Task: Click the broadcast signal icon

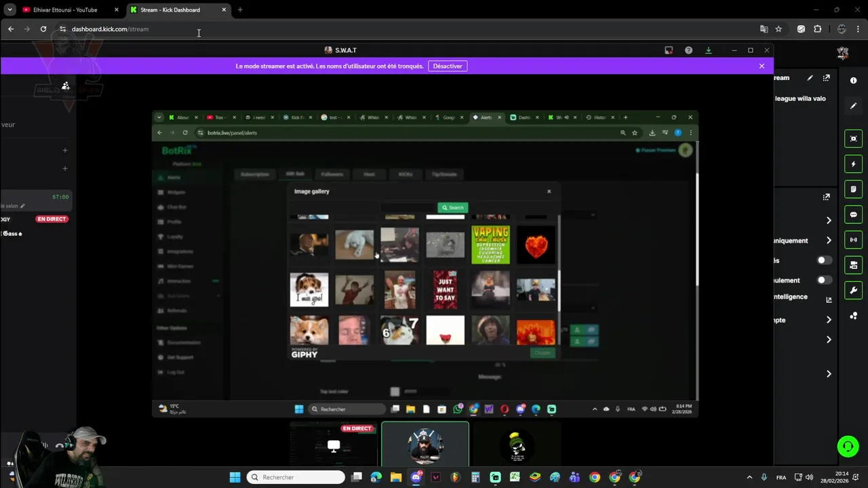Action: pos(853,240)
